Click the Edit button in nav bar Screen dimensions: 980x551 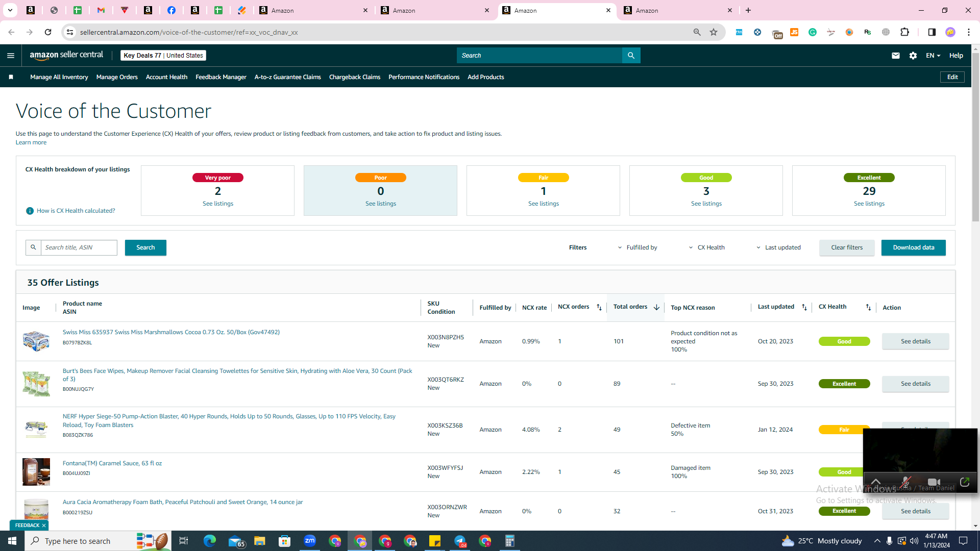pos(952,77)
